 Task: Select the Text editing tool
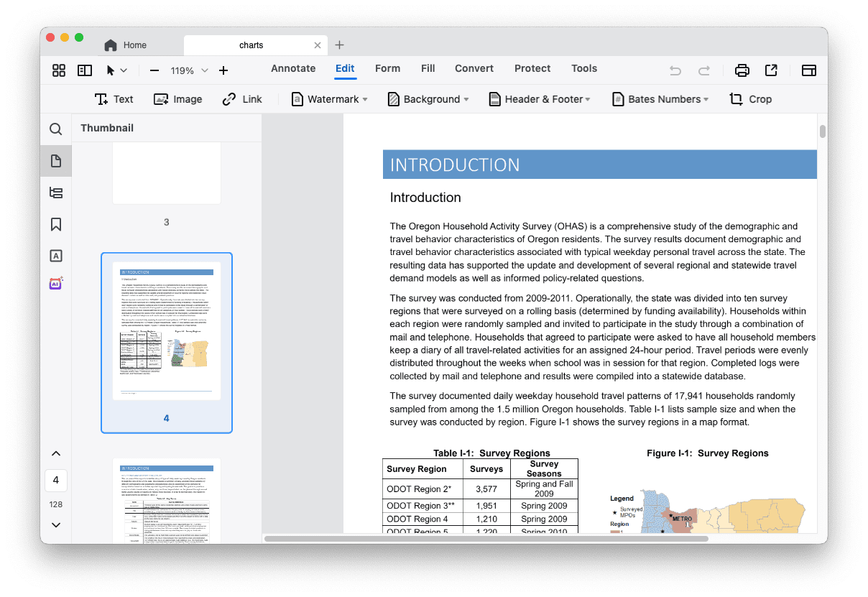click(x=114, y=99)
